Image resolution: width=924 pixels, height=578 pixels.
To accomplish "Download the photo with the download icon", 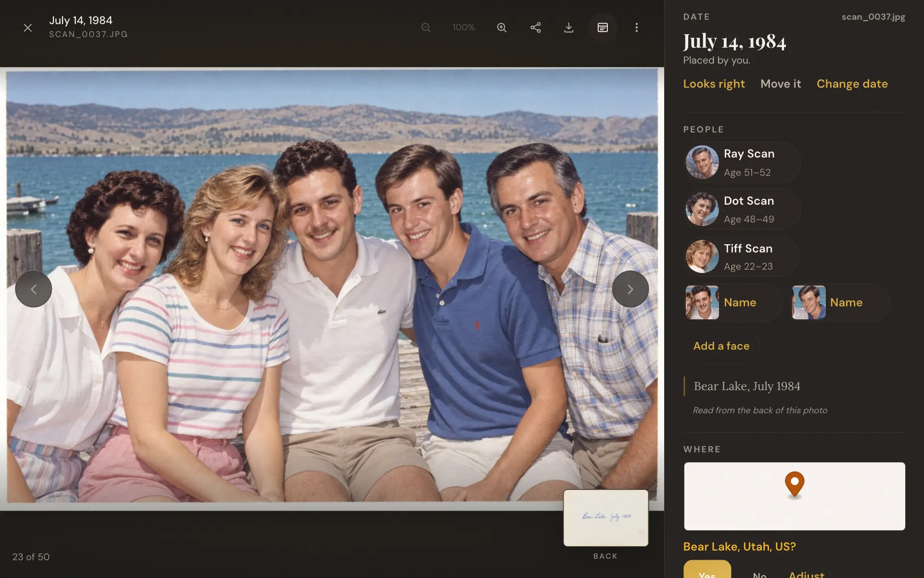I will (x=569, y=27).
